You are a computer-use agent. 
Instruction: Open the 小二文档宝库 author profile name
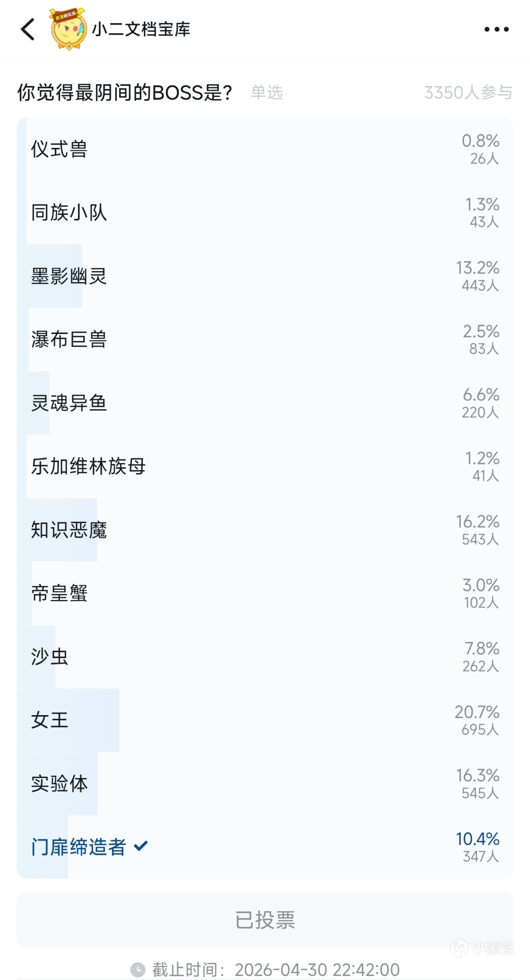click(141, 29)
